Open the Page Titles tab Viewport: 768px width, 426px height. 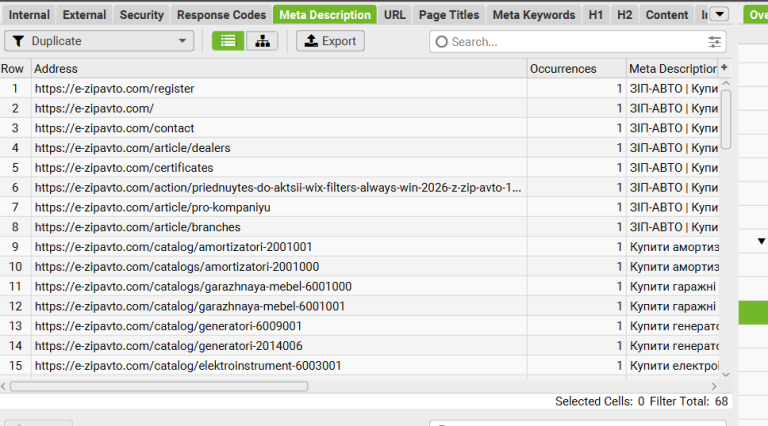click(449, 15)
